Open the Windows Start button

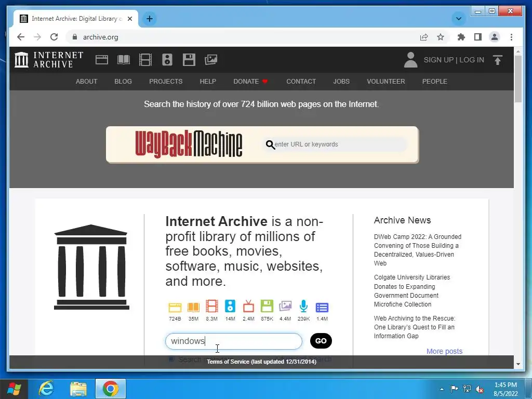(x=14, y=389)
